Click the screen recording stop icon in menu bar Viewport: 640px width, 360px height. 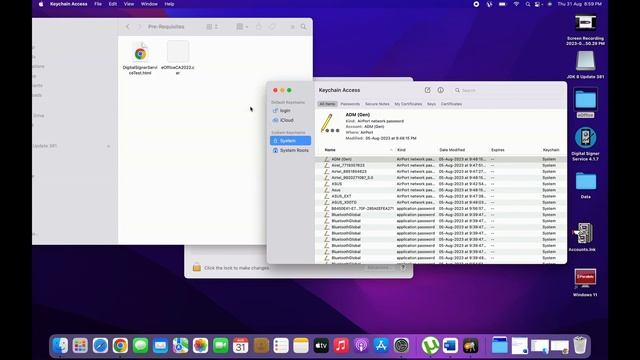[476, 4]
